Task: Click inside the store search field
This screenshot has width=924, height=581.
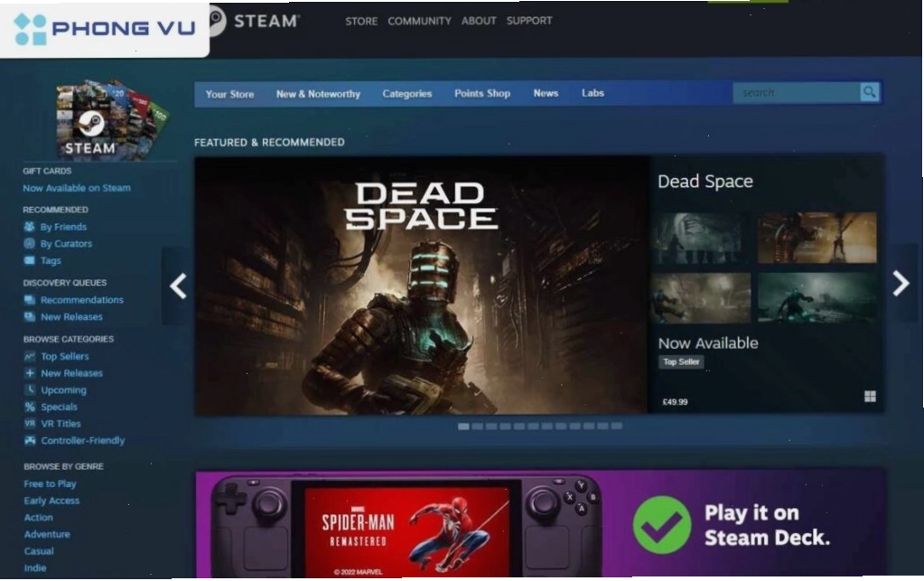Action: coord(796,92)
